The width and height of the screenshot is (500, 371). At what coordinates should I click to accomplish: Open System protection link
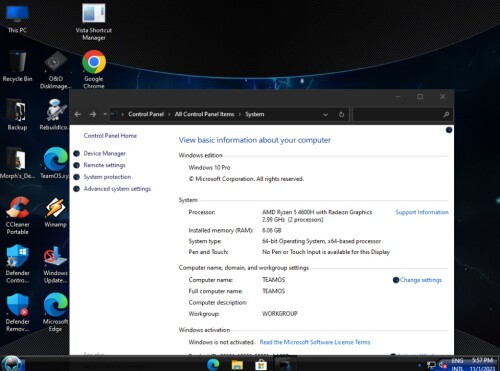pos(107,177)
